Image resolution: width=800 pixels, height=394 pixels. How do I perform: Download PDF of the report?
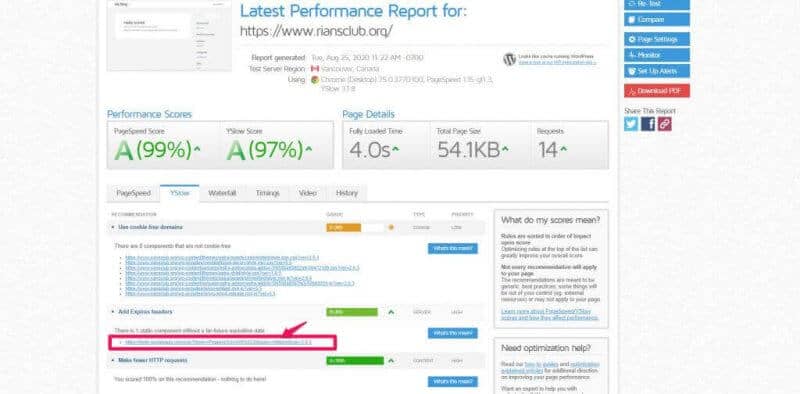point(657,91)
